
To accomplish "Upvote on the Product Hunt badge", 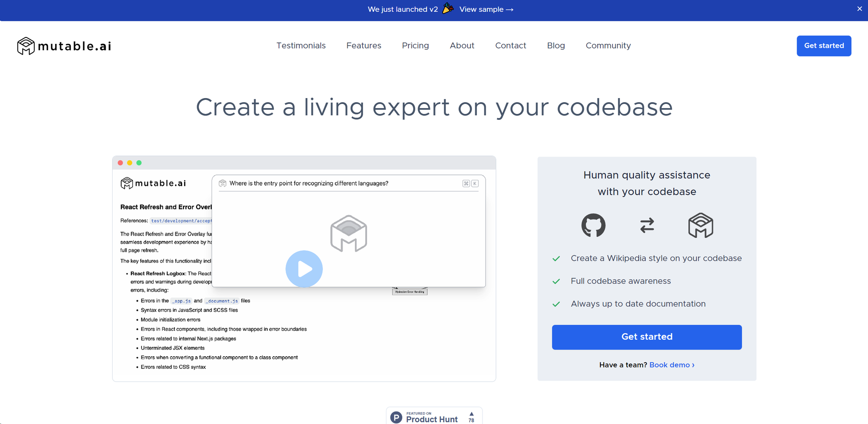I will click(x=472, y=417).
